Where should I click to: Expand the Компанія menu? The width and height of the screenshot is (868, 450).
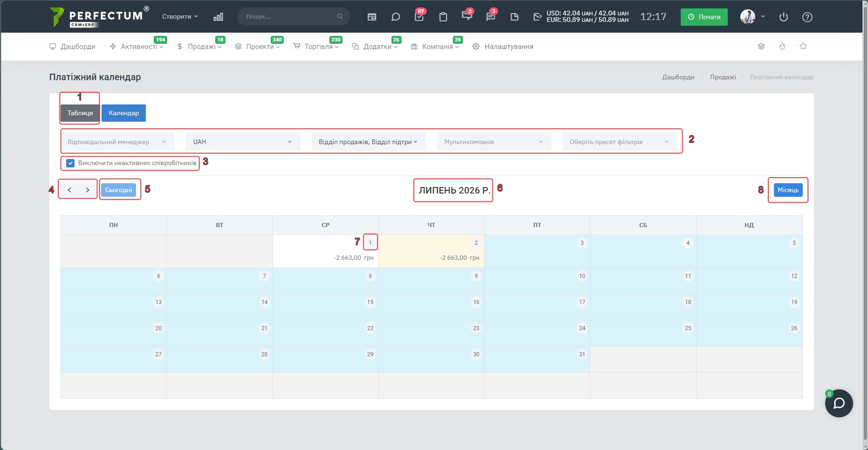[x=435, y=47]
